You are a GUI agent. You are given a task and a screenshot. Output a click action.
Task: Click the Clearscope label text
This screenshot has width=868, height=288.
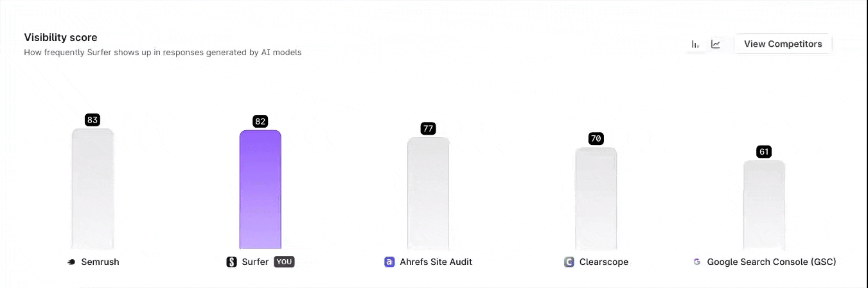604,262
